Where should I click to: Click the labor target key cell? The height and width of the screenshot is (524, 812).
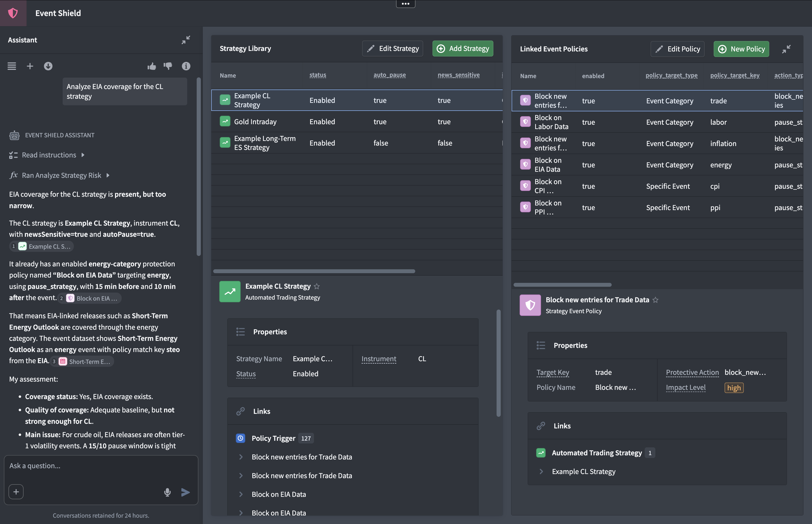[718, 122]
